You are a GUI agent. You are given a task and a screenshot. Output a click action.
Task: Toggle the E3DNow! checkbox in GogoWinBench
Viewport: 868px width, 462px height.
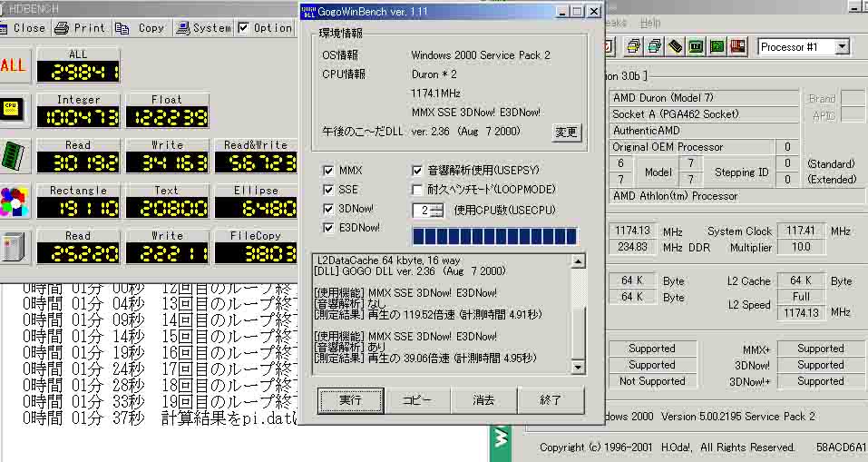[328, 228]
